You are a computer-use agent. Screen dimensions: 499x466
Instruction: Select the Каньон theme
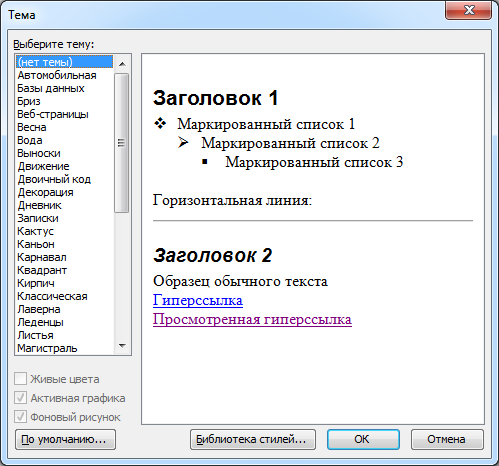(x=65, y=244)
